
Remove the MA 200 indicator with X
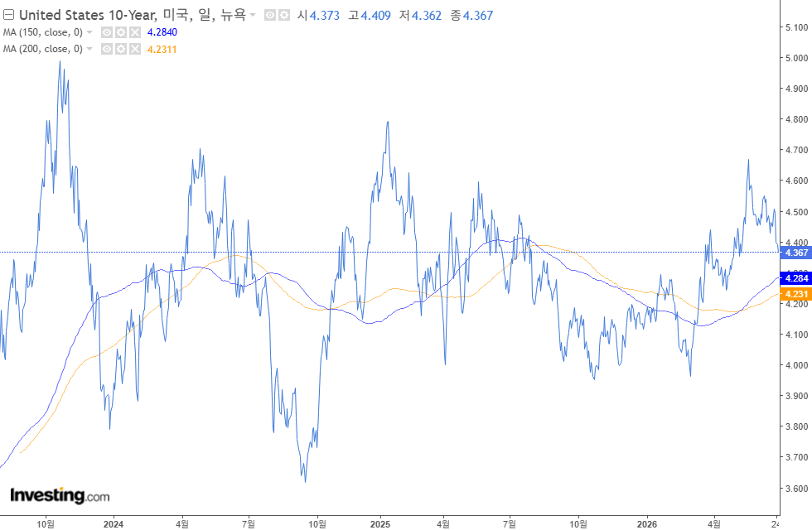pyautogui.click(x=134, y=49)
